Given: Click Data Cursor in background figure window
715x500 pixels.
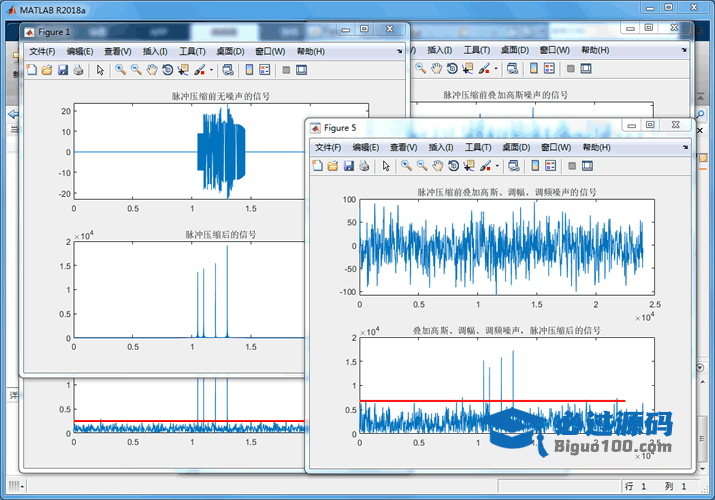Looking at the screenshot, I should 468,69.
